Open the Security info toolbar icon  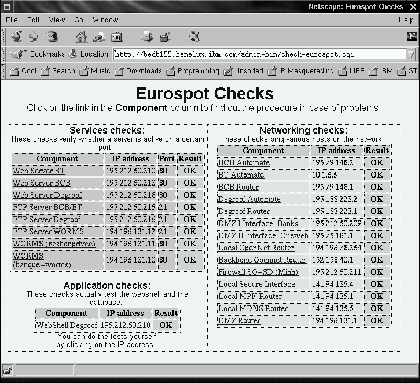[x=165, y=37]
